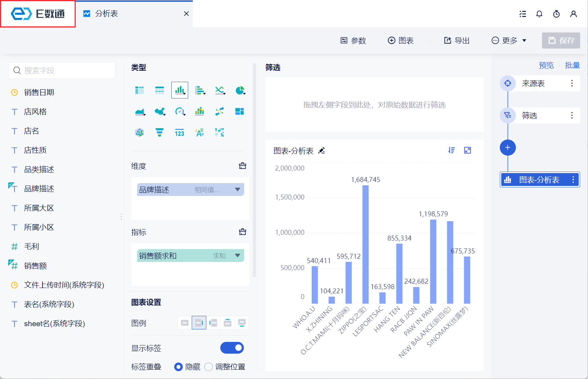Image resolution: width=588 pixels, height=379 pixels.
Task: Open the 筛选 node options menu
Action: (572, 115)
